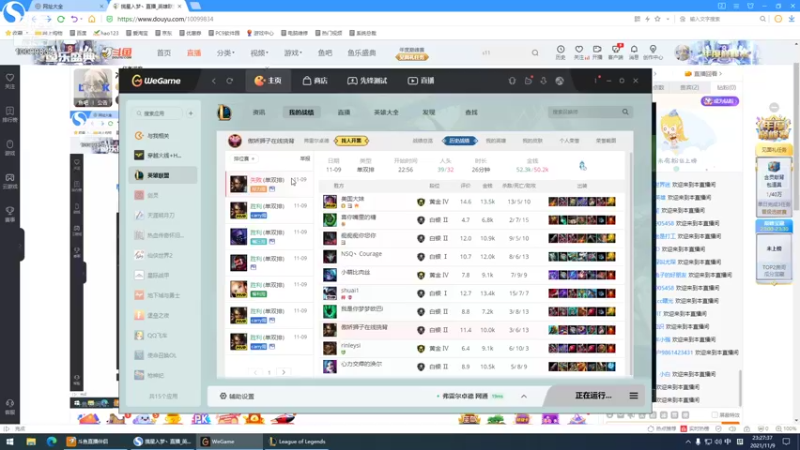Add application with plus button in sidebar

tap(191, 113)
